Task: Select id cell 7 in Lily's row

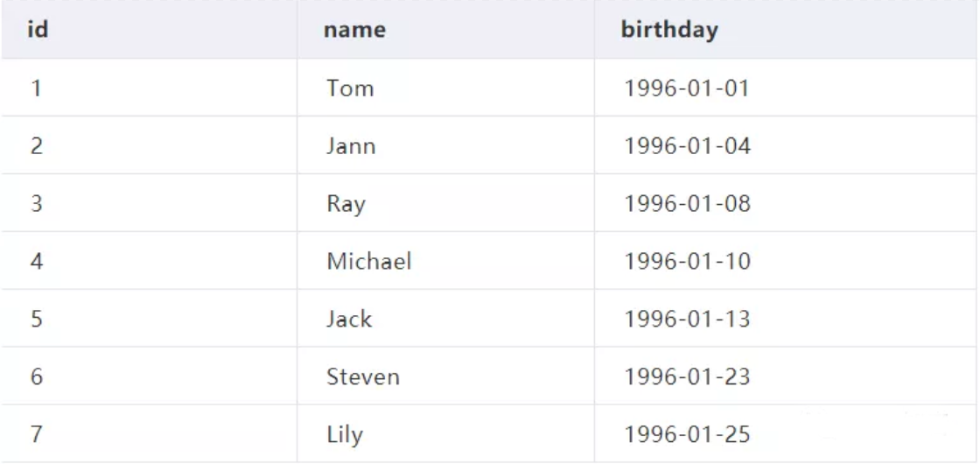Action: tap(38, 434)
